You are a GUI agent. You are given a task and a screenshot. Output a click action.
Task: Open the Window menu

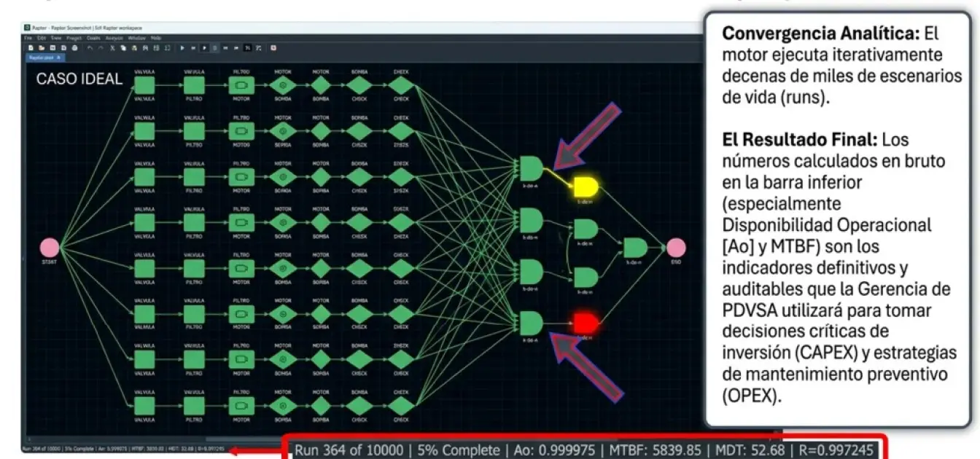[136, 38]
